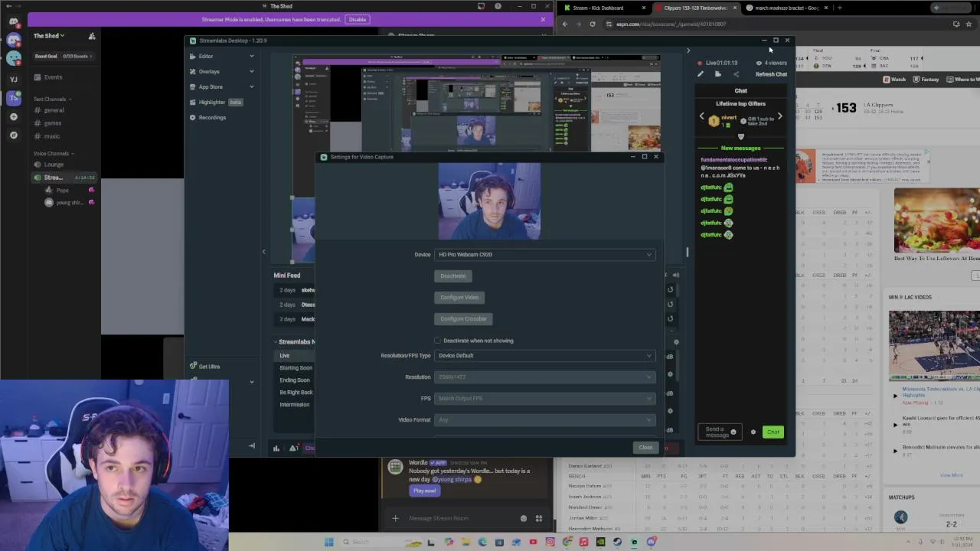Collapse Voice Channels category

pos(53,154)
